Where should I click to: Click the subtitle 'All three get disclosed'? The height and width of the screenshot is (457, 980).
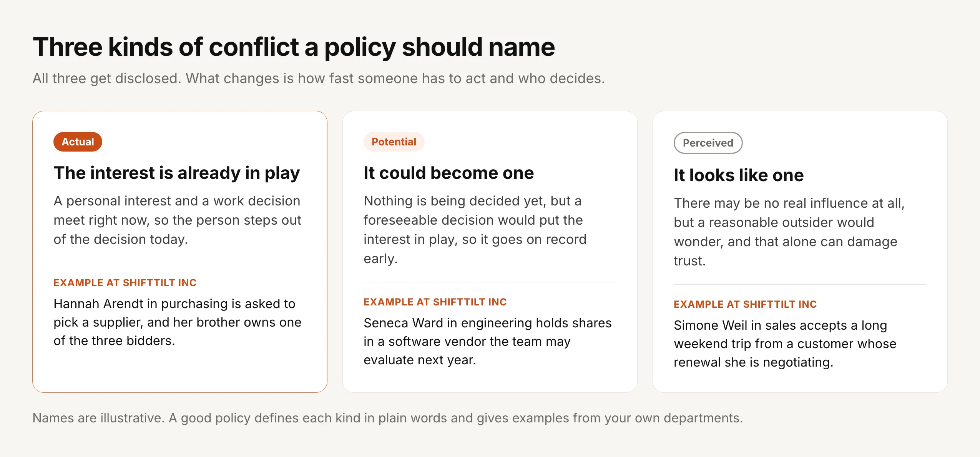(319, 78)
